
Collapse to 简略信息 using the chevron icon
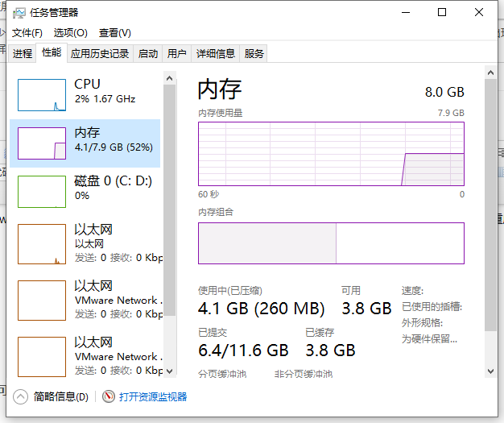(21, 396)
